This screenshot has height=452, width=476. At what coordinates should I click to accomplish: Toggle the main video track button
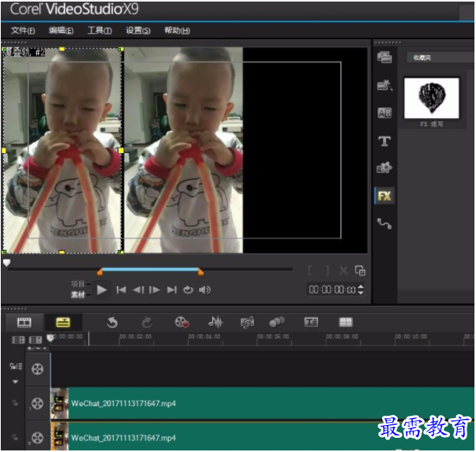[x=37, y=369]
